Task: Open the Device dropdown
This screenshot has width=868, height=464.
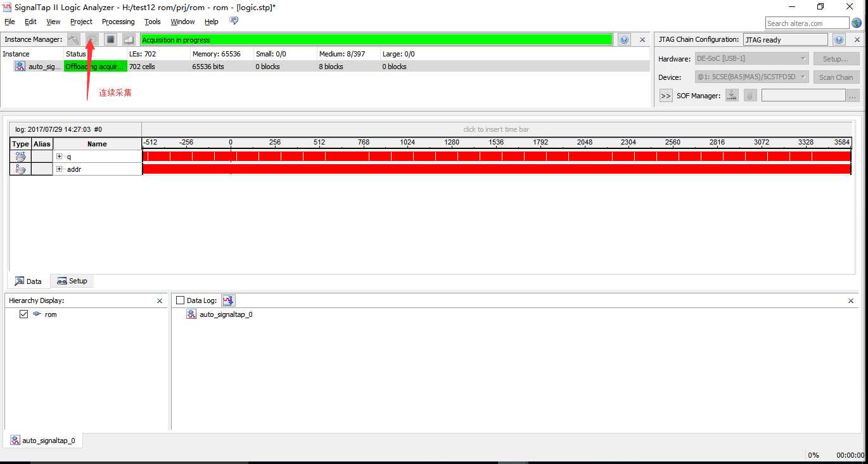Action: pyautogui.click(x=751, y=77)
